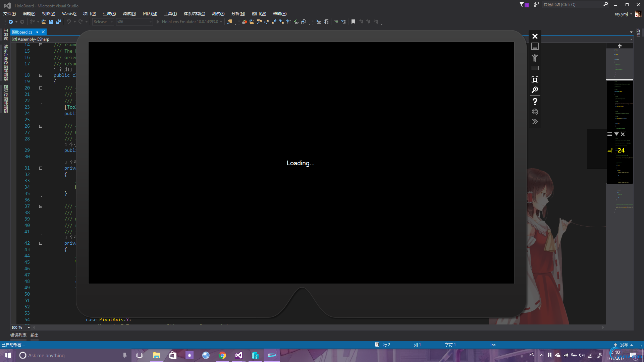Select the Billboard.cs document tab
The image size is (644, 362).
[22, 32]
